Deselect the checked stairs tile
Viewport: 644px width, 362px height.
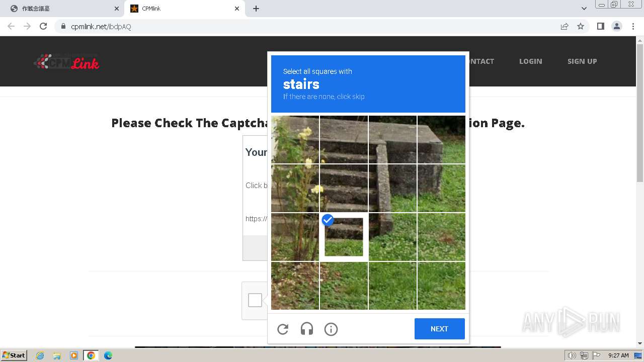344,237
